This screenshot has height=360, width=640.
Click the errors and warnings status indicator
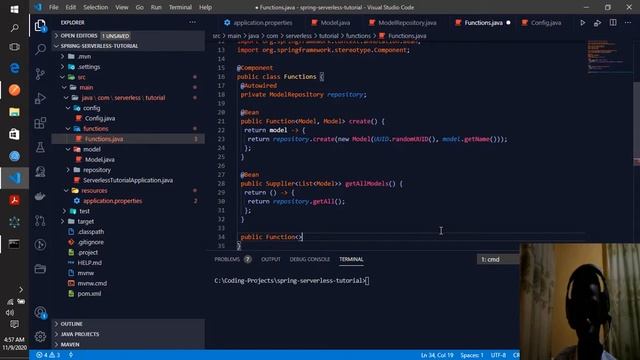point(48,355)
